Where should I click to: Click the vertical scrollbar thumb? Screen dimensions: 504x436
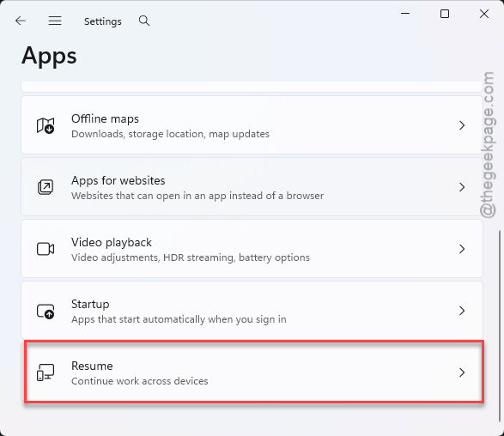500,325
